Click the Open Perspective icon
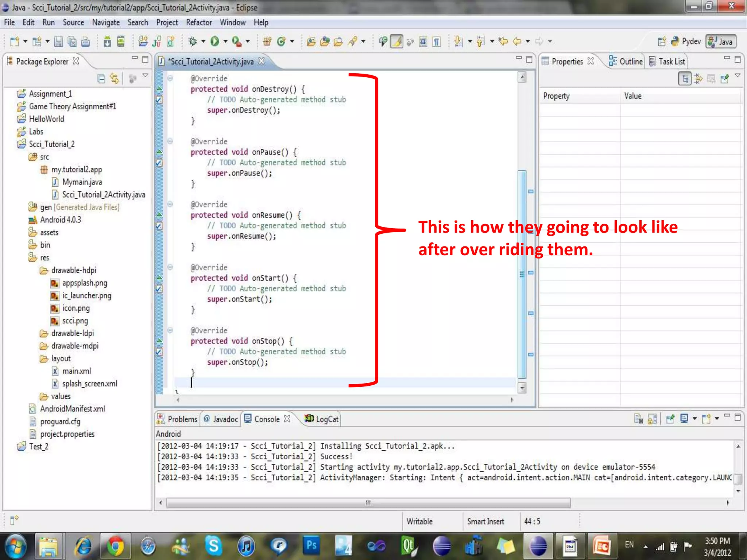747x560 pixels. click(x=662, y=42)
